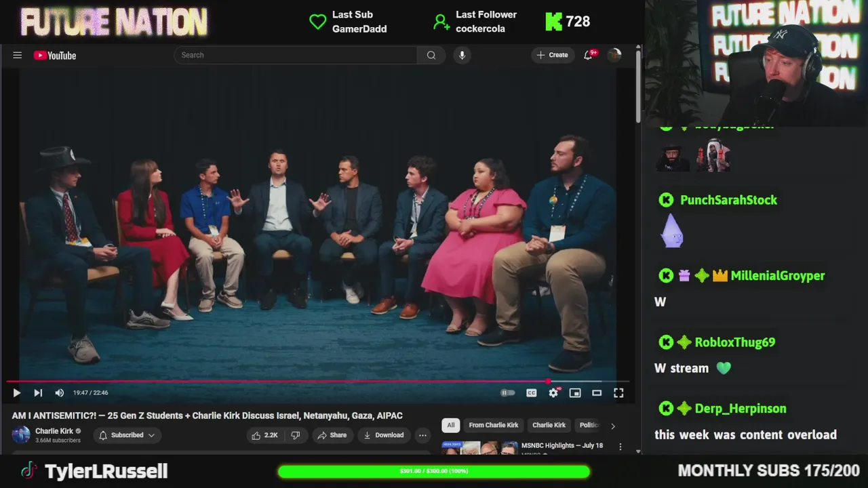Open options for MSNBC Highlights video

click(620, 446)
